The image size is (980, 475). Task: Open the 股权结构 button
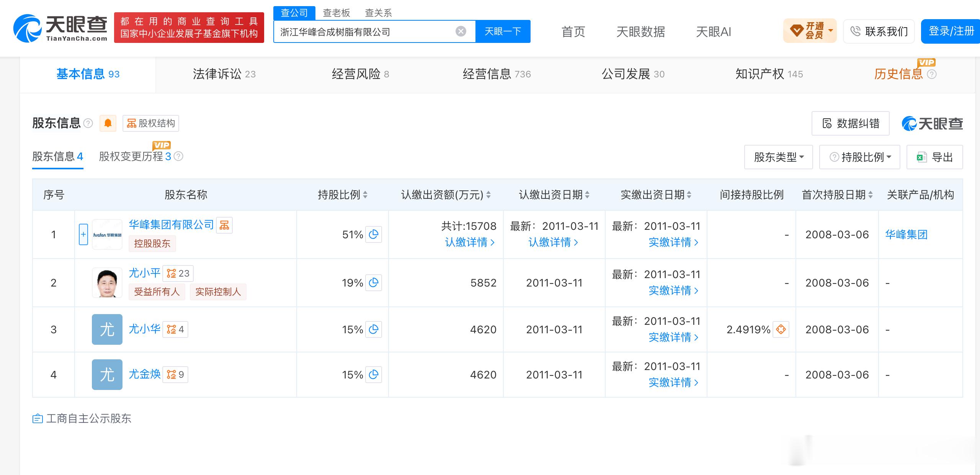[x=151, y=123]
